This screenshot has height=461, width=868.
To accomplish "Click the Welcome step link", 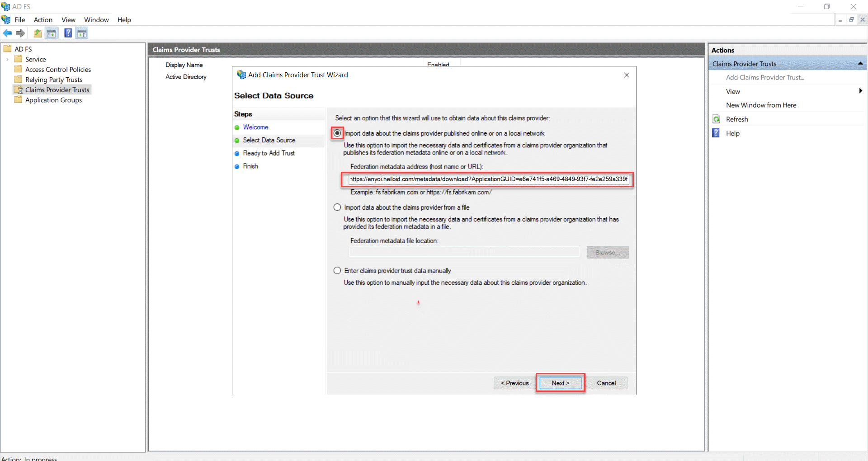I will (x=255, y=127).
